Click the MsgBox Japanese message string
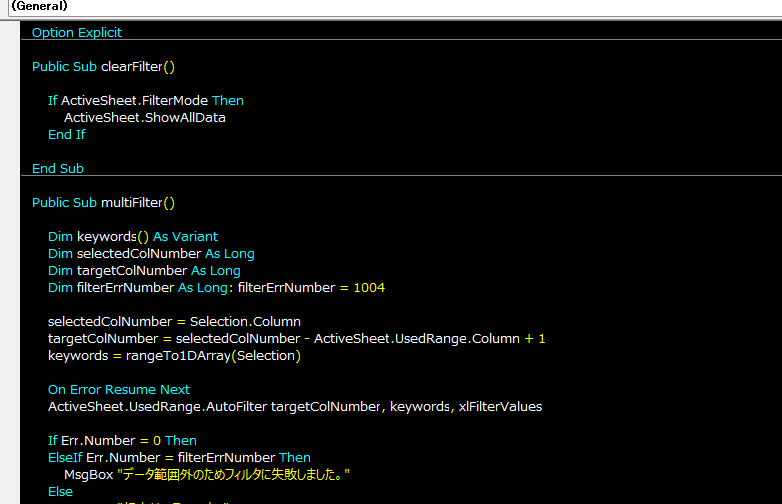The height and width of the screenshot is (504, 782). [x=233, y=475]
